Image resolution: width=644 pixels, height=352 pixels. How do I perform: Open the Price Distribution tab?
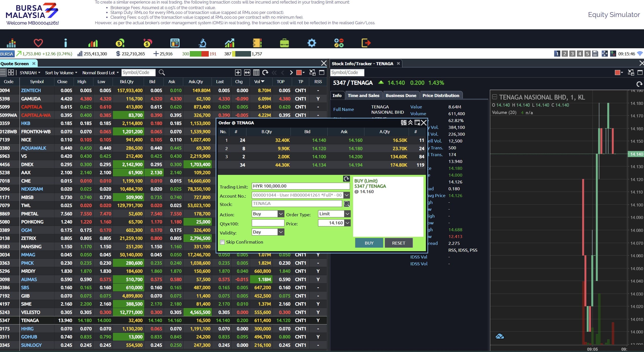(x=441, y=96)
